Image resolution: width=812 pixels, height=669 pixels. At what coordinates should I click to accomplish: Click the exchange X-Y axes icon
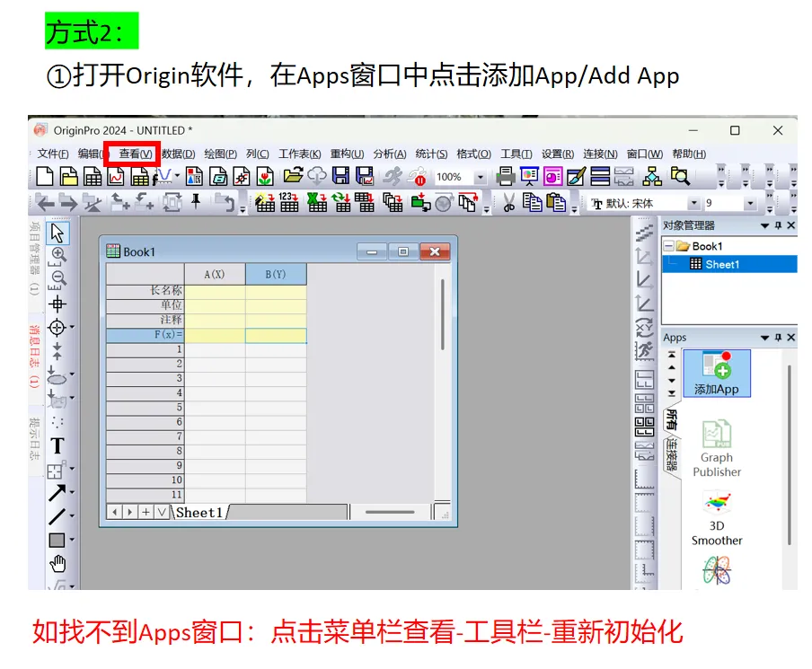pyautogui.click(x=644, y=327)
